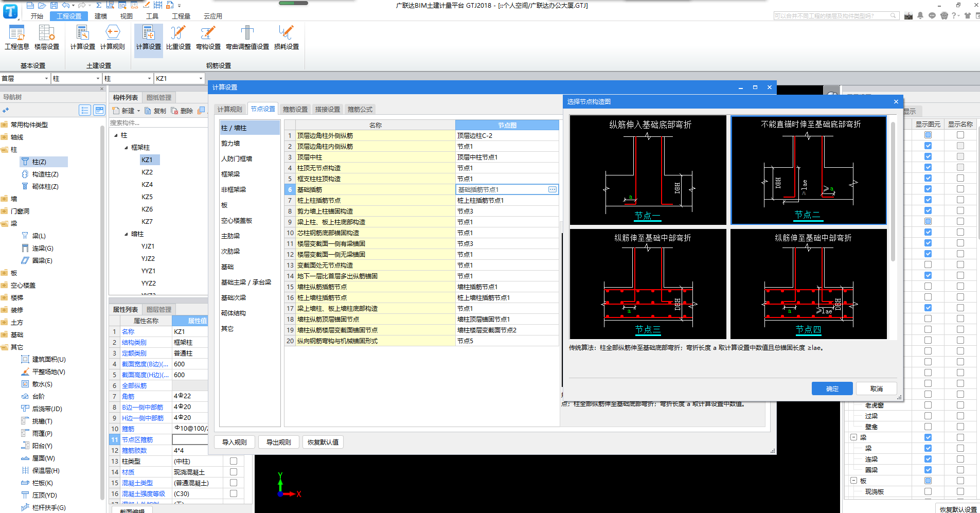
Task: Click 导入规则 import rules button
Action: pos(235,442)
